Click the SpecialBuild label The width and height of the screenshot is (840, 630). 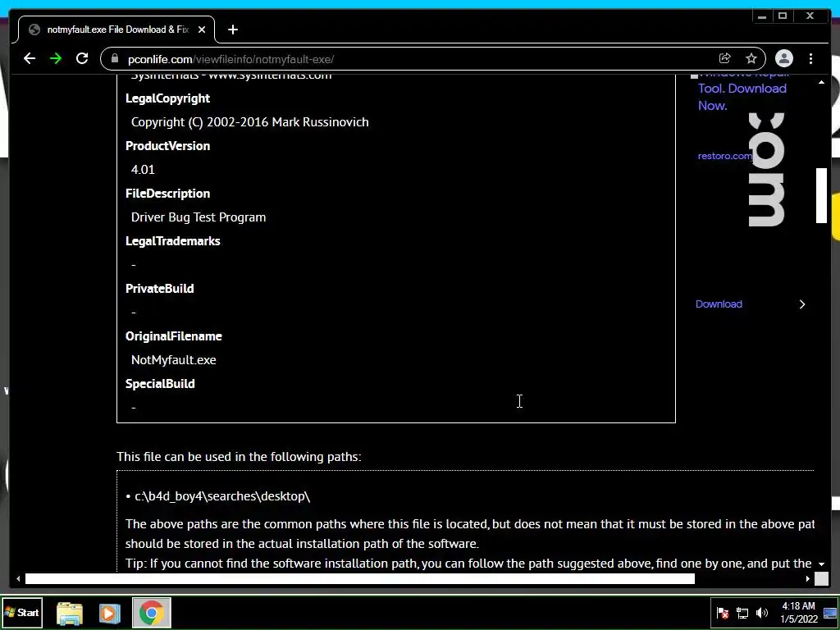click(x=160, y=384)
